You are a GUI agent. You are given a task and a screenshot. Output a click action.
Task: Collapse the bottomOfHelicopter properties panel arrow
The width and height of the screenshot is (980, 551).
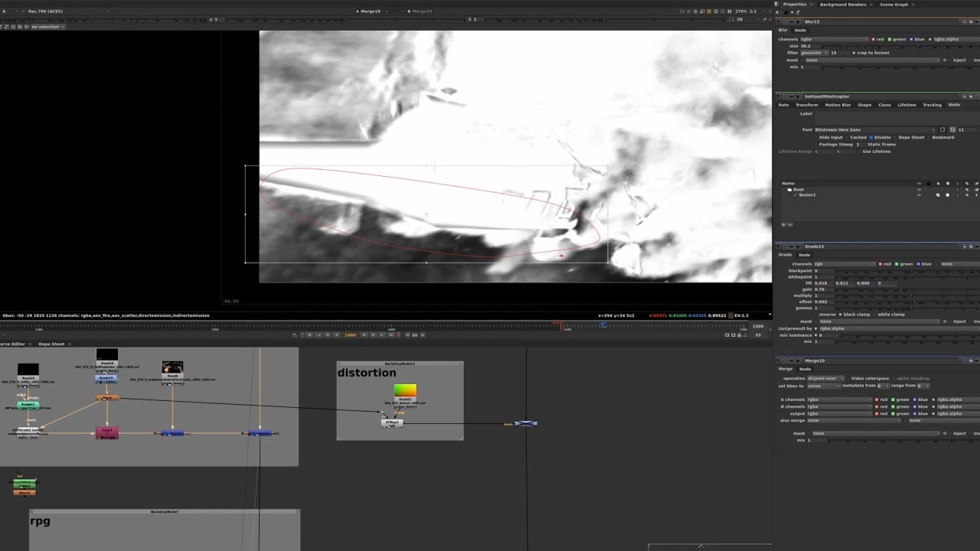(779, 96)
